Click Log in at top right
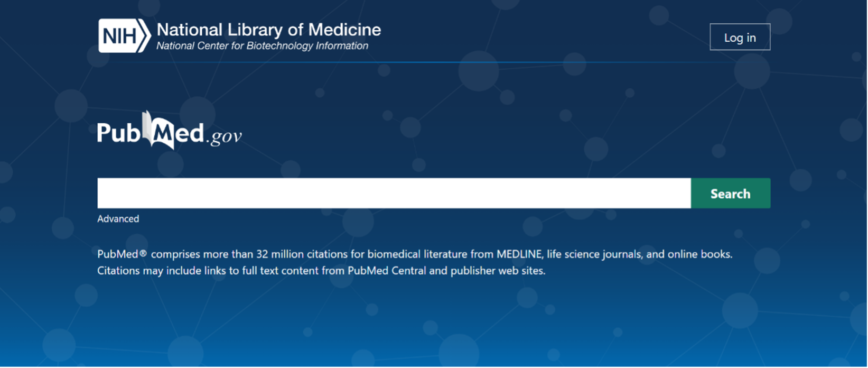The image size is (868, 368). (740, 36)
